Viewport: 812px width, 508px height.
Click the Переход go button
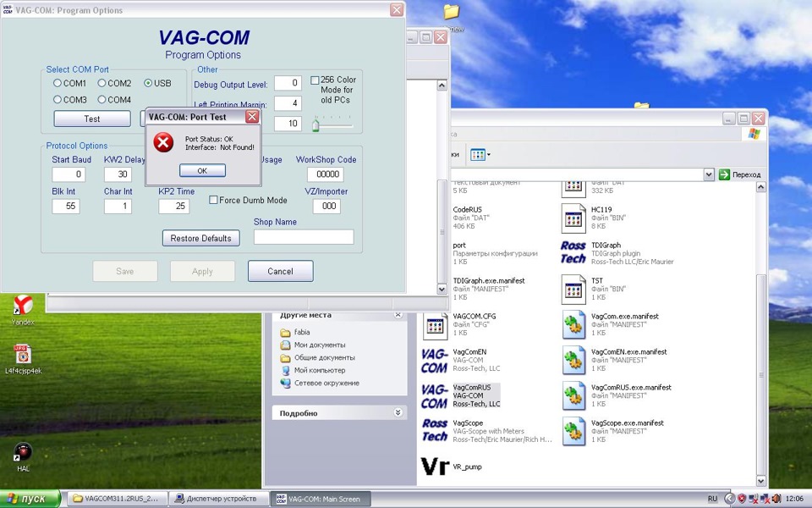[739, 174]
